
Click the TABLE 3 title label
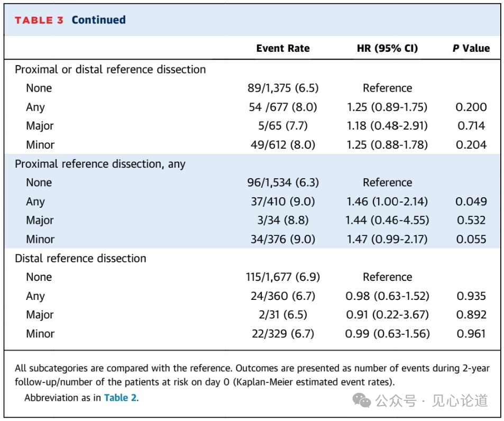39,20
